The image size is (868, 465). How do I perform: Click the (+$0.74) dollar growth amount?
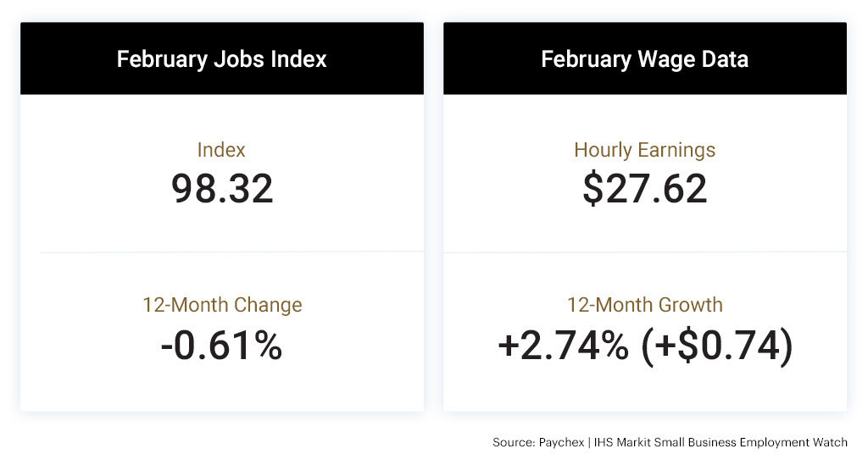(717, 346)
